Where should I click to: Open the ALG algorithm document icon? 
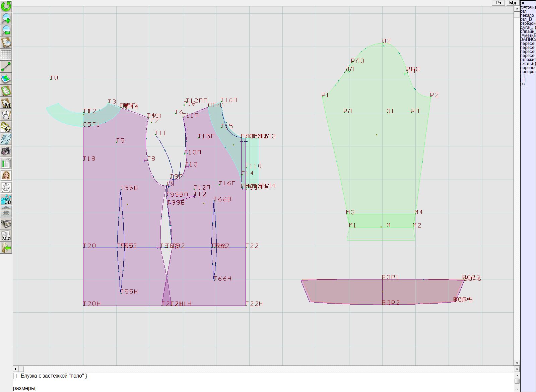[6, 236]
